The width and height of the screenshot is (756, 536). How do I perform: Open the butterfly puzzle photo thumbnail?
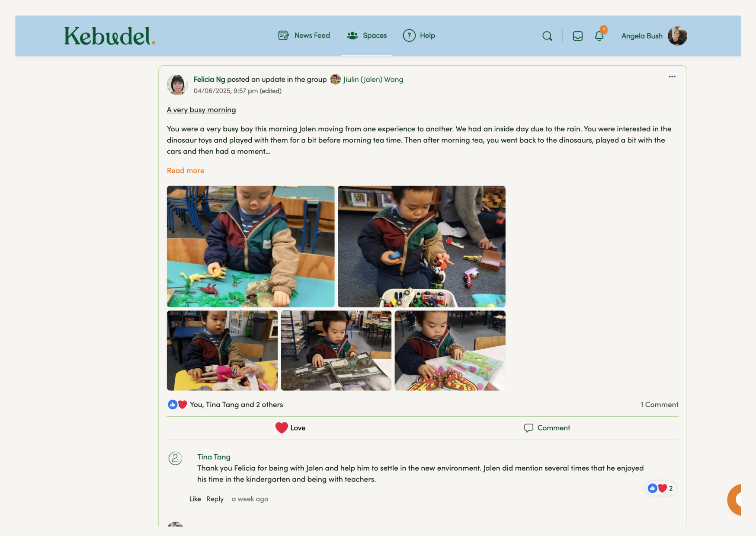(450, 351)
